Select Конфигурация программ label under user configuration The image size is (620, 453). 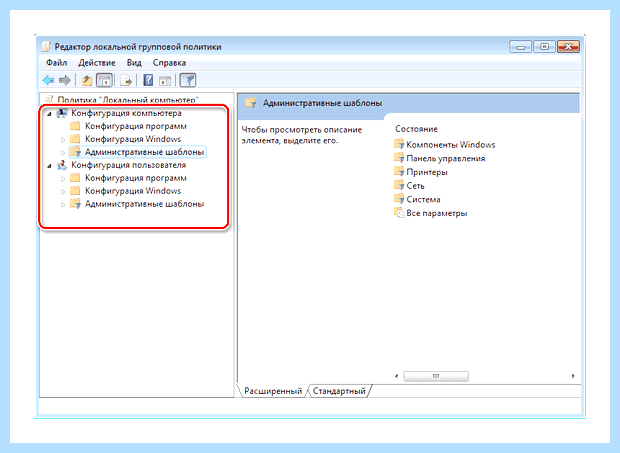136,178
